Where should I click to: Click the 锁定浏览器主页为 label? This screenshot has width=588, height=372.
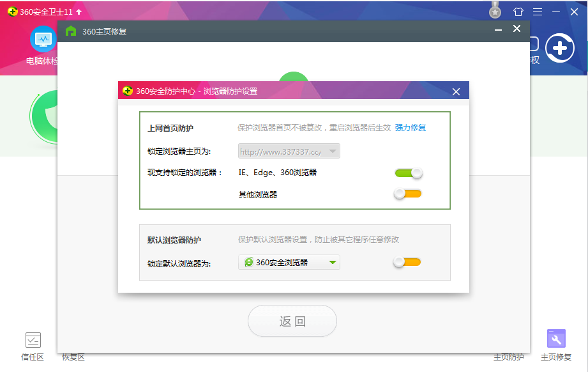coord(179,151)
